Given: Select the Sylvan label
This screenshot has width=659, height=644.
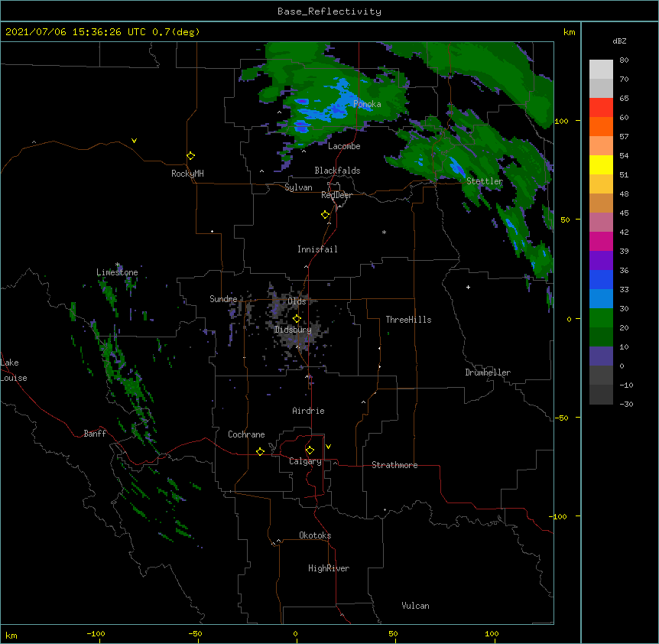Looking at the screenshot, I should tap(298, 187).
